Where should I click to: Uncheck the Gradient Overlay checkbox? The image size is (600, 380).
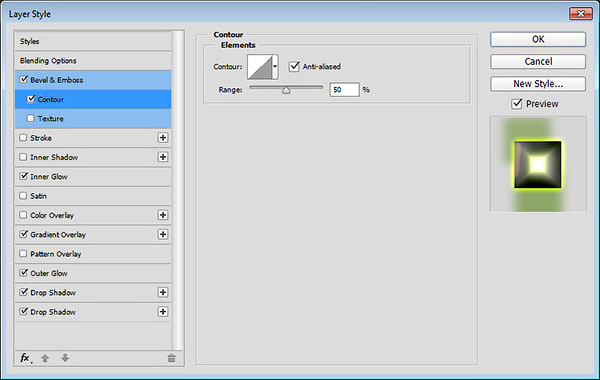click(x=23, y=234)
